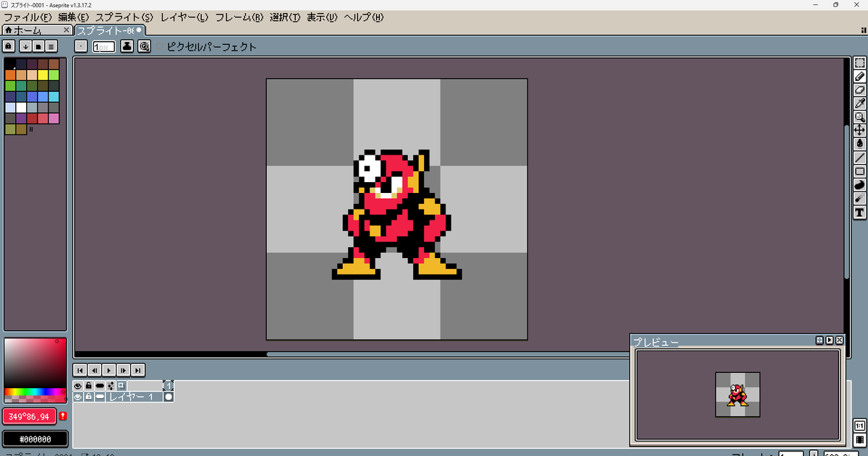This screenshot has height=456, width=868.
Task: Select the Zoom tool
Action: point(860,117)
